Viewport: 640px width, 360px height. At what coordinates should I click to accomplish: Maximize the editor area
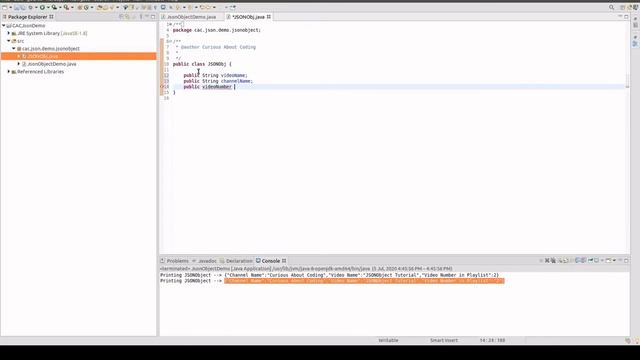pos(626,17)
